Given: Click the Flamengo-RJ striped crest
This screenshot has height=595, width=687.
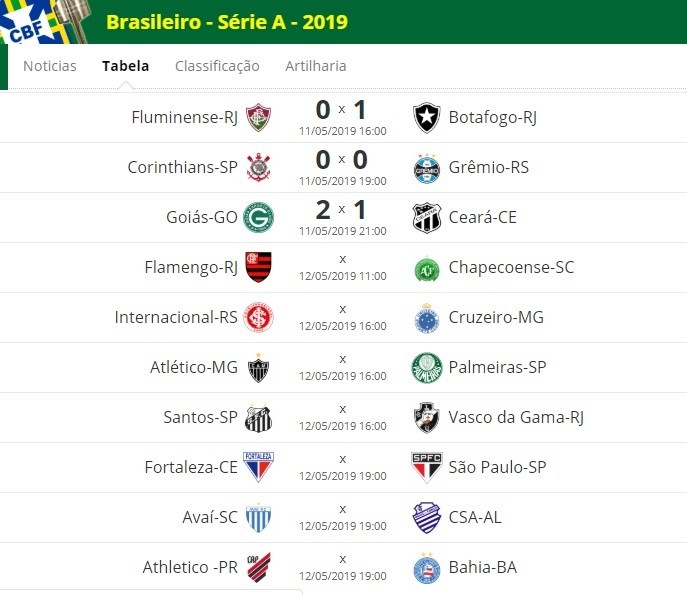Looking at the screenshot, I should tap(259, 267).
